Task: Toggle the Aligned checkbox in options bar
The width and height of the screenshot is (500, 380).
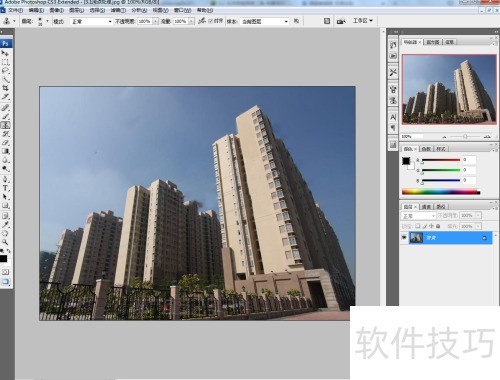Action: tap(211, 21)
